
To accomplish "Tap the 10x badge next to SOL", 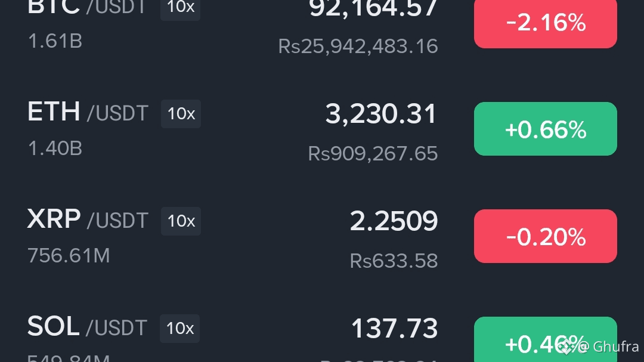I will (180, 329).
